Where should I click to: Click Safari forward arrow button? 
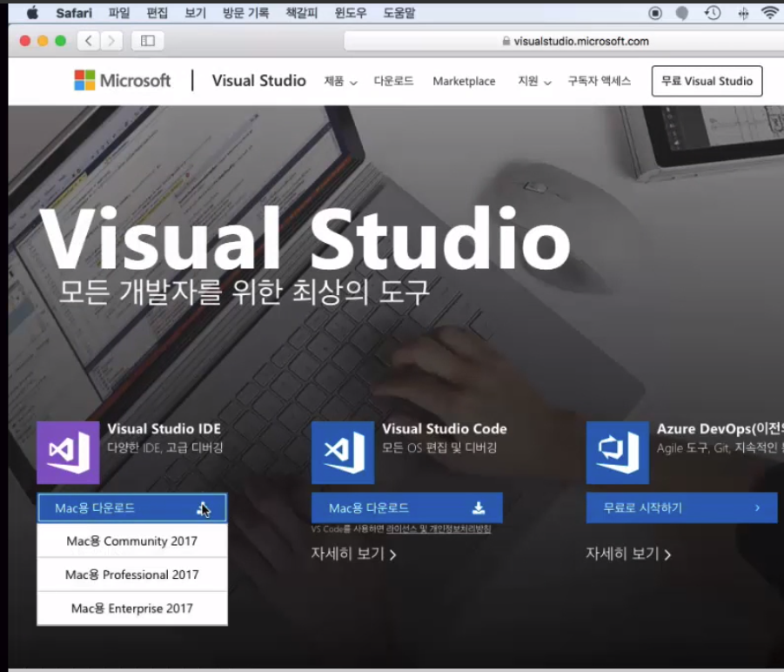tap(111, 41)
